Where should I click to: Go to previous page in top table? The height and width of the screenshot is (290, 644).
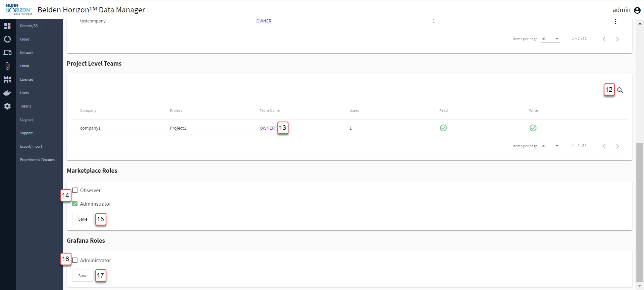[604, 39]
